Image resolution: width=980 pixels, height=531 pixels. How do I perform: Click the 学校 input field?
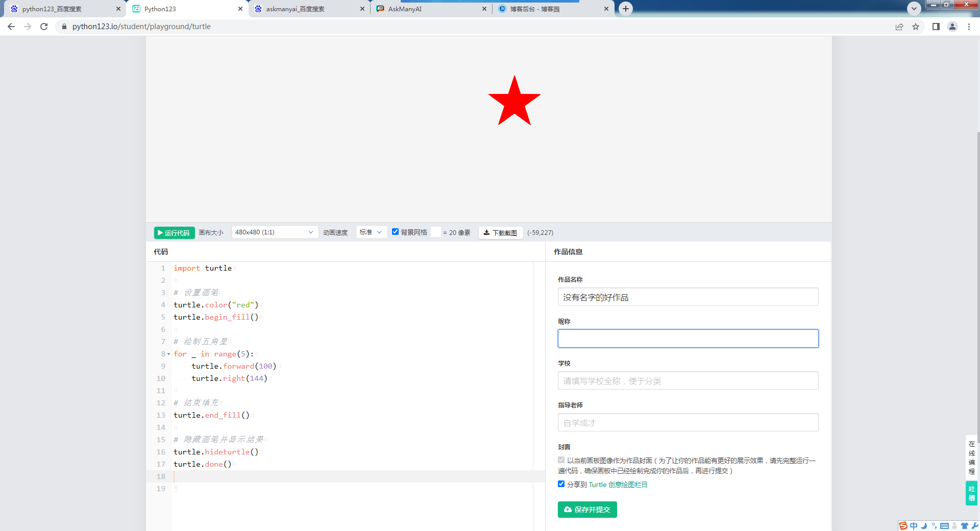coord(688,380)
